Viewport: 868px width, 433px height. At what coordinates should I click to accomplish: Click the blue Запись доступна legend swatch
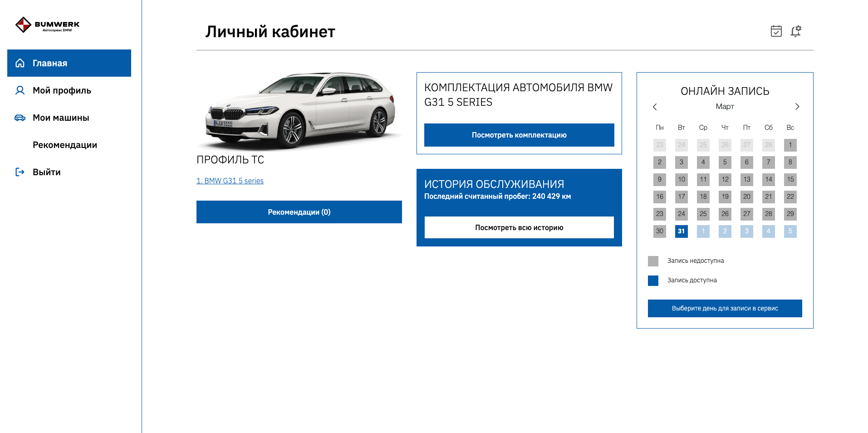[x=653, y=280]
